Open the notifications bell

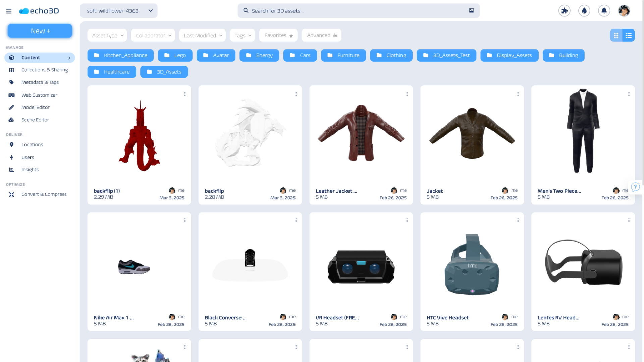[604, 11]
